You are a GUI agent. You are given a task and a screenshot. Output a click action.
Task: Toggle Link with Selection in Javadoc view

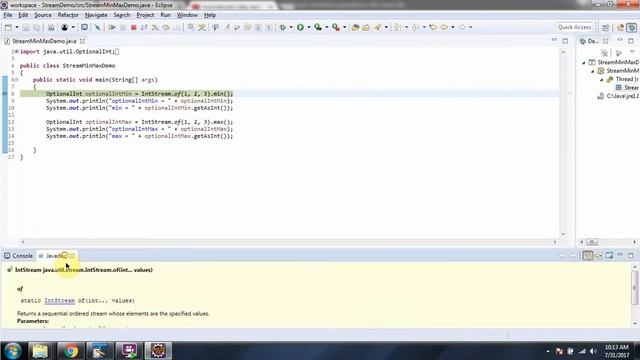click(x=587, y=256)
